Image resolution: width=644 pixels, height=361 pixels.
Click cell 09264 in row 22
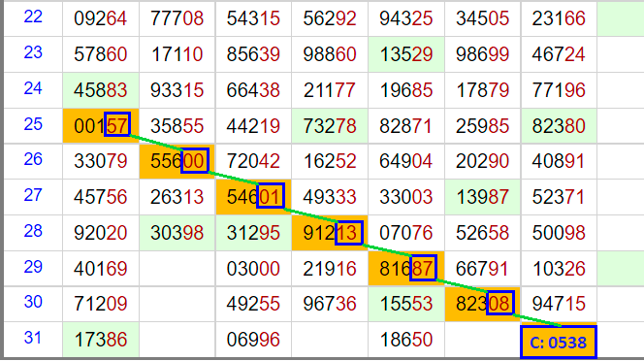(x=101, y=18)
